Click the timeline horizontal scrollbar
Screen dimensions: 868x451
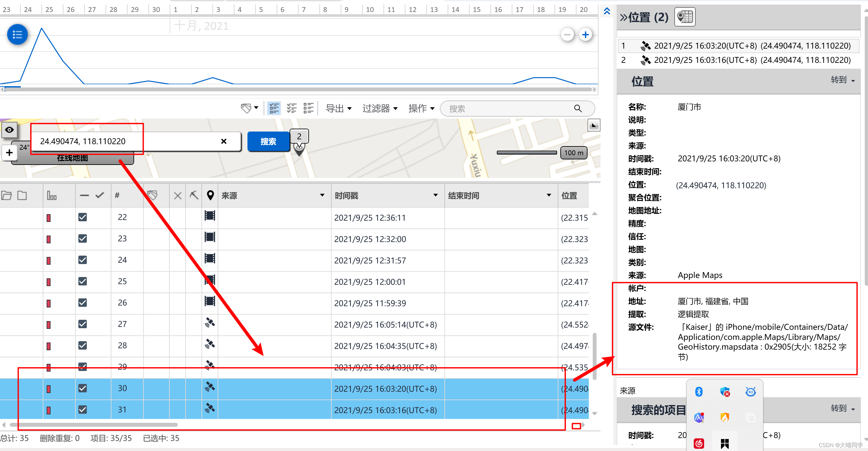297,89
